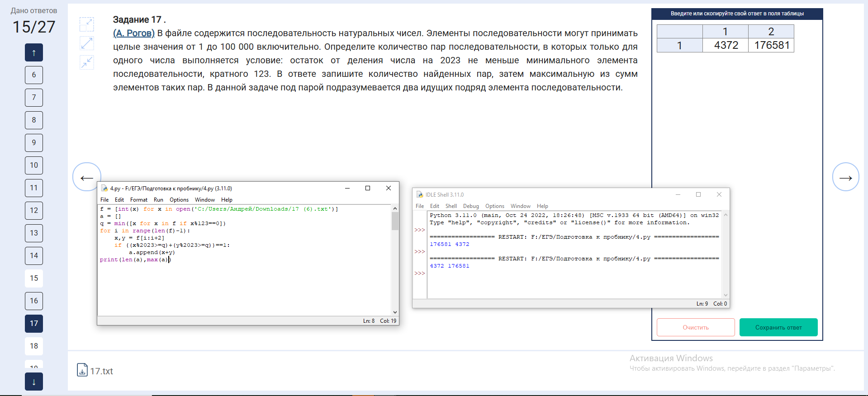
Task: Click the scroll-up arrow in question list
Action: (x=34, y=52)
